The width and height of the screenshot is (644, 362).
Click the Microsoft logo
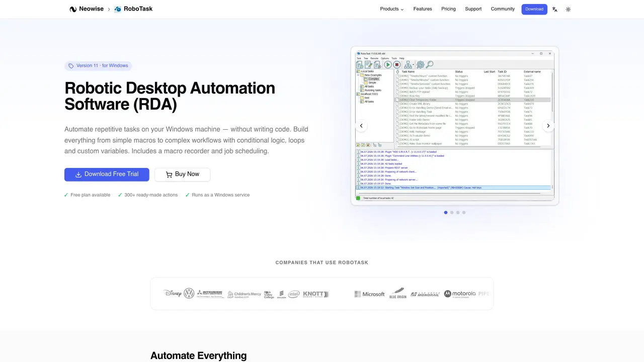pyautogui.click(x=369, y=294)
